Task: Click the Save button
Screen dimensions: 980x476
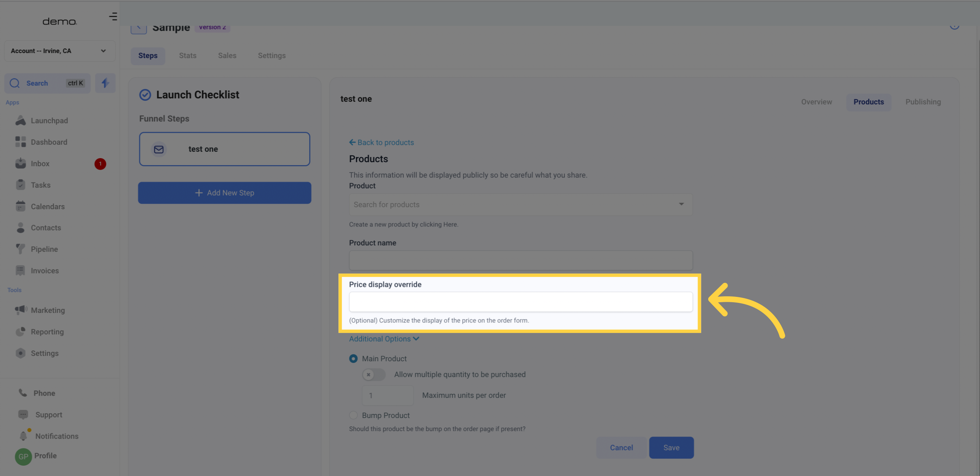Action: tap(671, 447)
